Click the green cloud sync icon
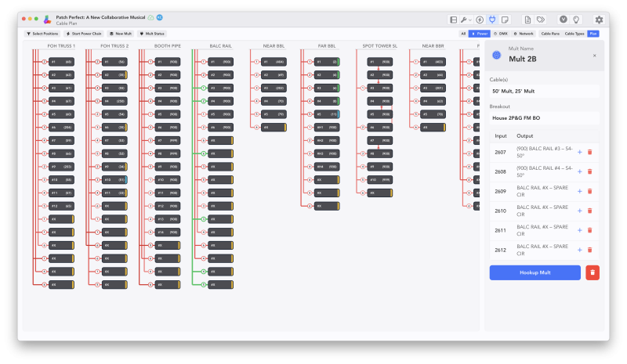Screen dimensions: 627x364 pyautogui.click(x=150, y=17)
